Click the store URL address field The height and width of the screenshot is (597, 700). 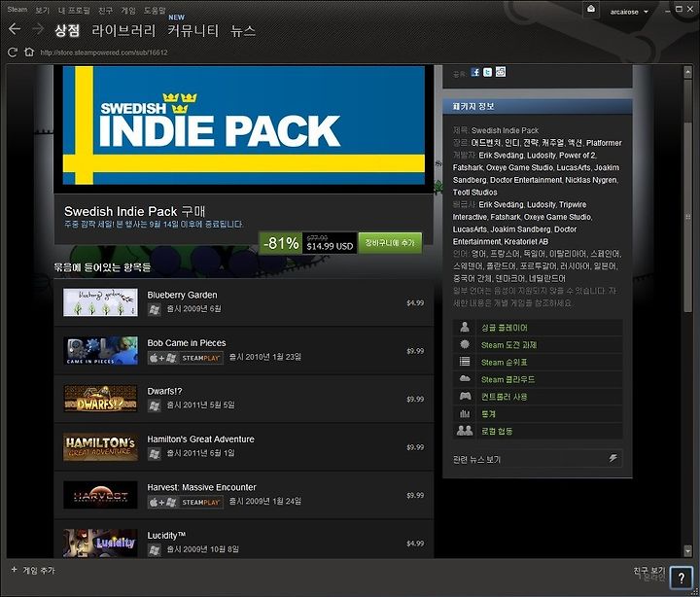pyautogui.click(x=104, y=53)
